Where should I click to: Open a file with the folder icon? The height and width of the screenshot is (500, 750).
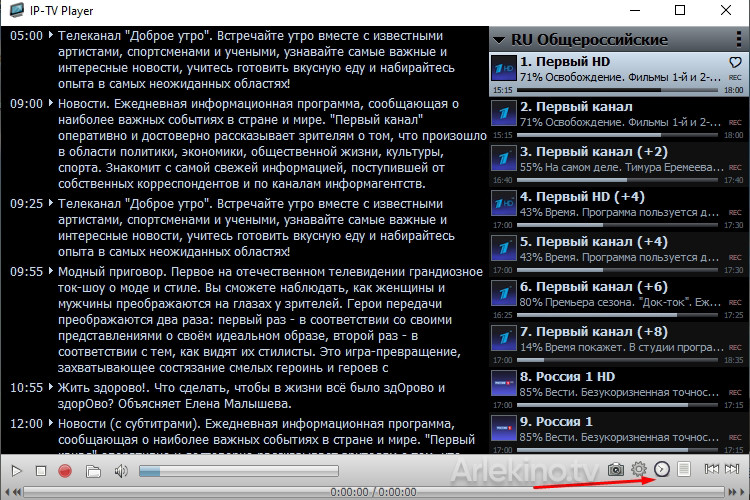[x=93, y=471]
